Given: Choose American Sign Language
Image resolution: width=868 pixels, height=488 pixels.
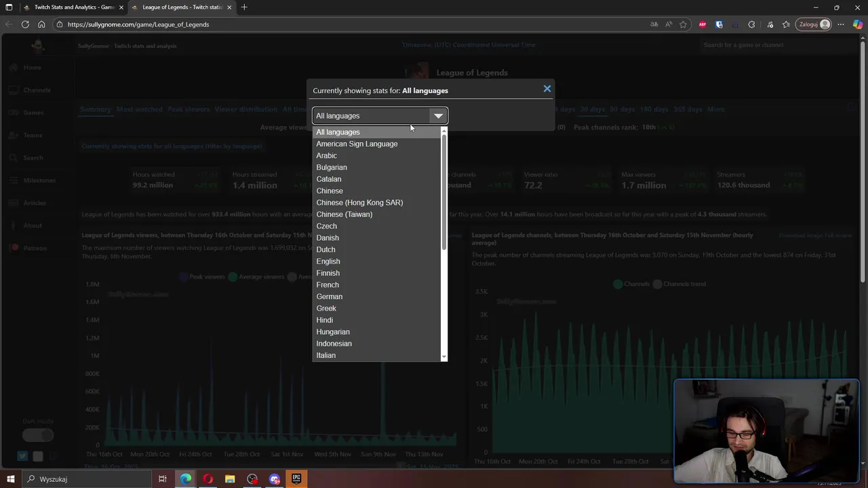Looking at the screenshot, I should point(376,144).
